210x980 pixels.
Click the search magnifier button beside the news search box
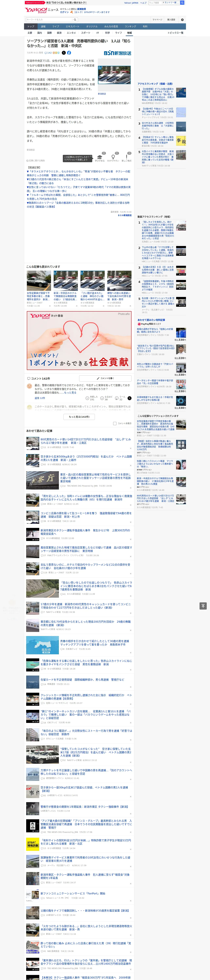pyautogui.click(x=75, y=20)
